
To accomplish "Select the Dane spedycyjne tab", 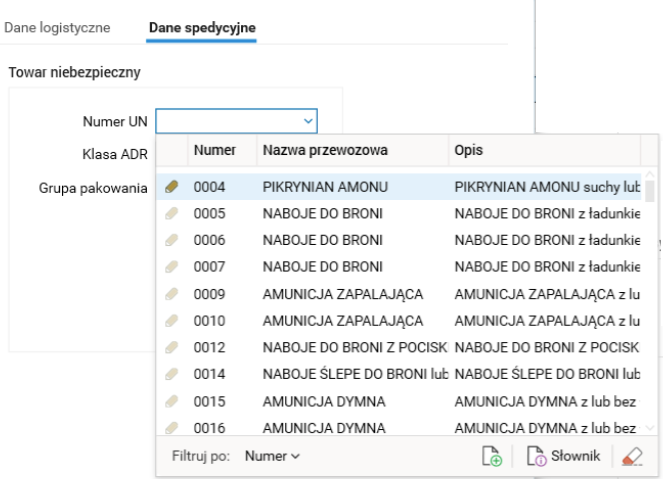I will [202, 29].
